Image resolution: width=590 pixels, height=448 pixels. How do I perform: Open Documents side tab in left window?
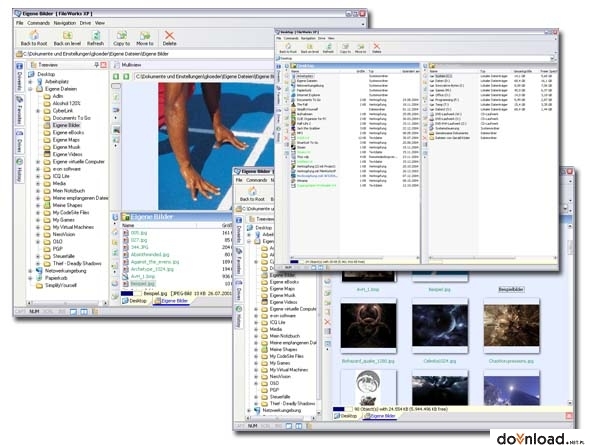point(19,77)
